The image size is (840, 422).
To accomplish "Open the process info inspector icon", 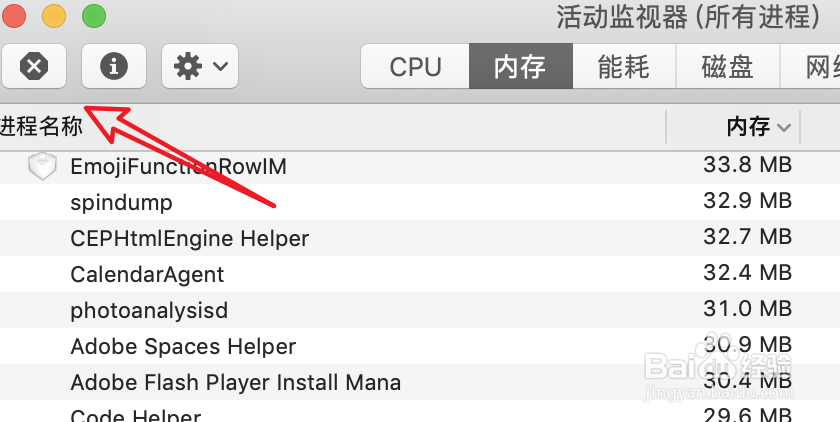I will coord(113,66).
